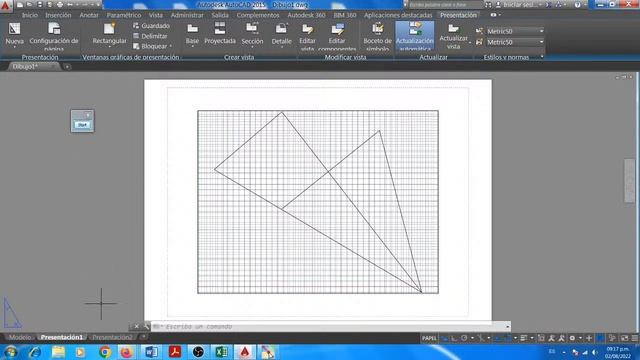Viewport: 640px width, 360px height.
Task: Open the Salida ribbon tab
Action: coord(220,15)
